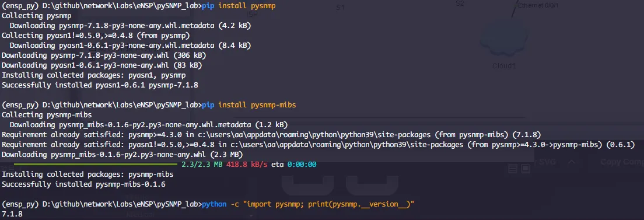The image size is (644, 220).
Task: Select the 'eta 0:00:00' remaining time
Action: click(293, 165)
